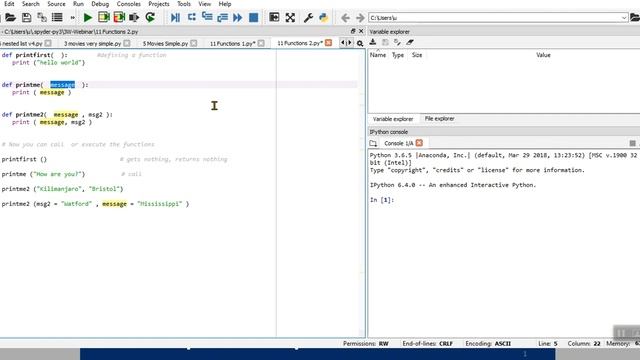Image resolution: width=640 pixels, height=360 pixels.
Task: Click the Forward arrow in toolbar
Action: [360, 18]
